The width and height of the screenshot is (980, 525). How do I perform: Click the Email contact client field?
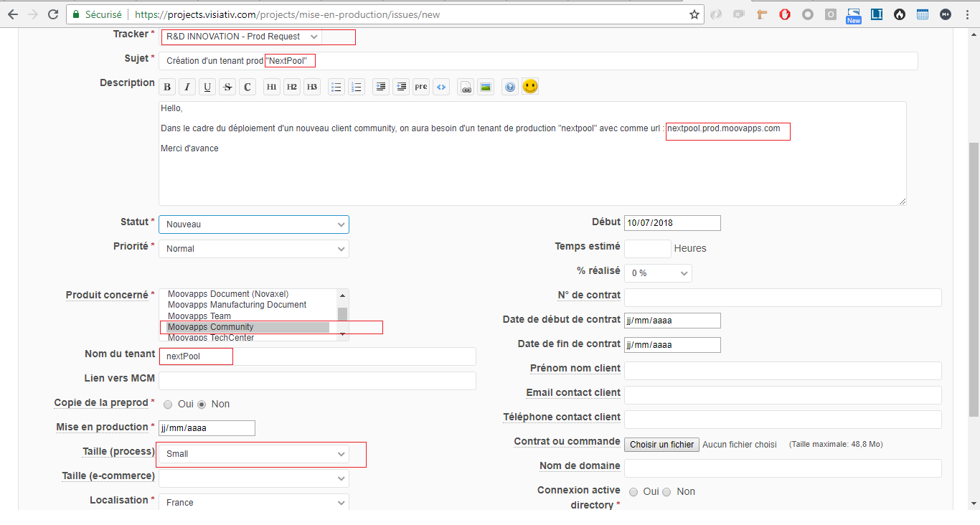tap(783, 395)
